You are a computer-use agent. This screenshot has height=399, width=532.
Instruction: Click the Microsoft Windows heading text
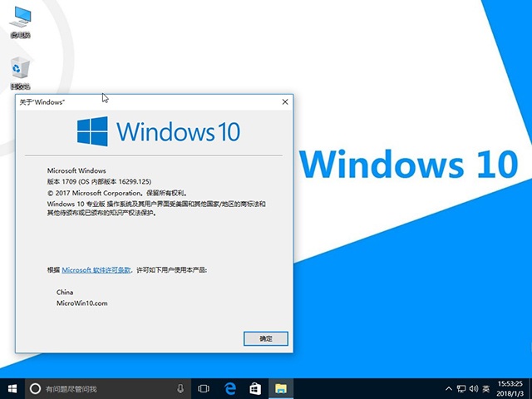[x=76, y=170]
